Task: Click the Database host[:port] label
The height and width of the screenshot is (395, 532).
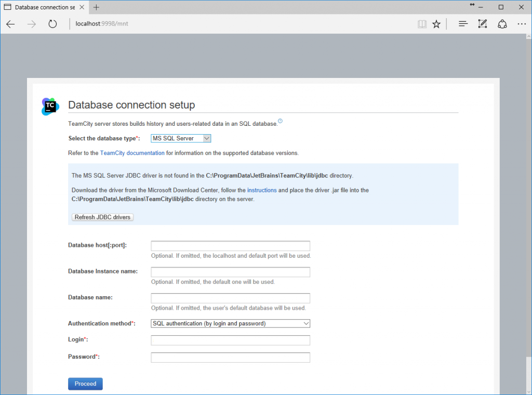Action: [x=97, y=245]
